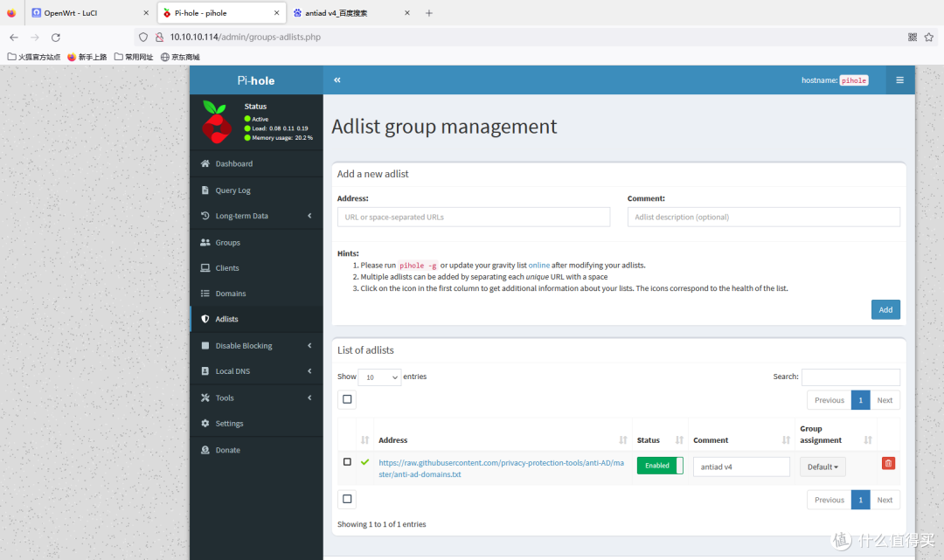Screen dimensions: 944x560
Task: Open the 新手上路 bookmark
Action: tap(87, 57)
